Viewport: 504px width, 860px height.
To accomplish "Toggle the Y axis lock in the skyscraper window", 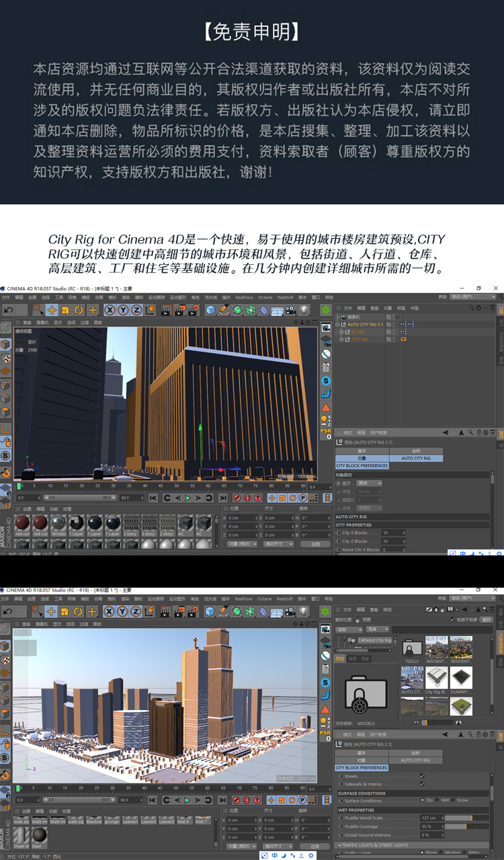I will pyautogui.click(x=122, y=310).
